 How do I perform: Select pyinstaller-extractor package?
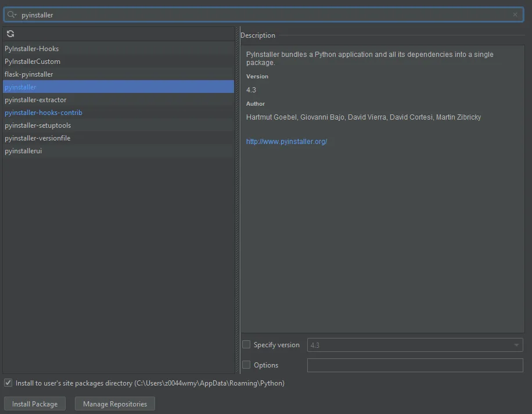118,100
